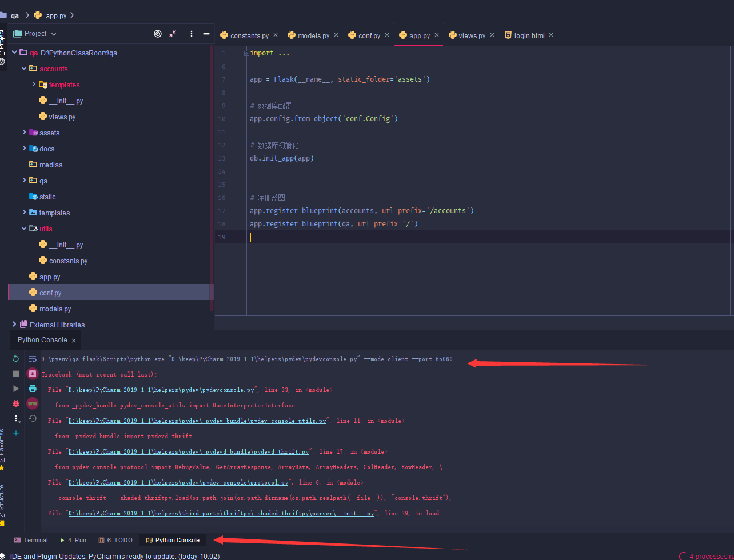Click the Project panel vertical scrollbar

point(212,178)
